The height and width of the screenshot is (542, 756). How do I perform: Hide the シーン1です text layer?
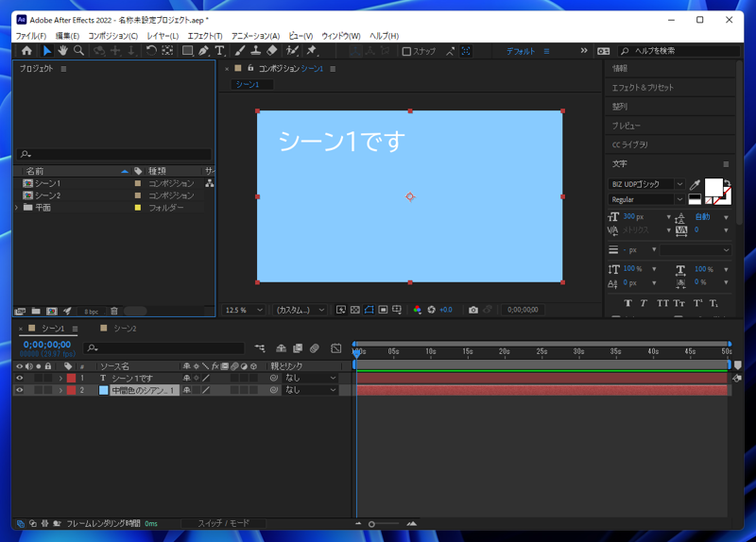click(19, 378)
